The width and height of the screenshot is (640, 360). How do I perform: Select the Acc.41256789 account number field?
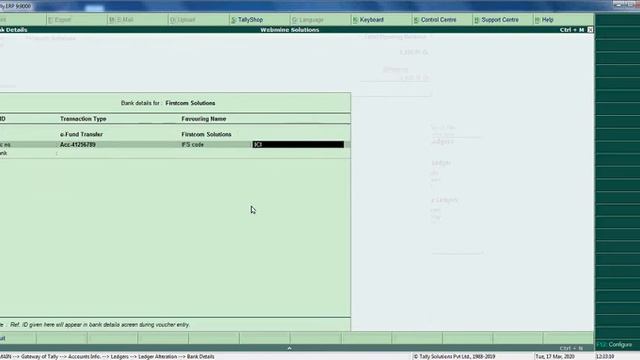tap(78, 144)
